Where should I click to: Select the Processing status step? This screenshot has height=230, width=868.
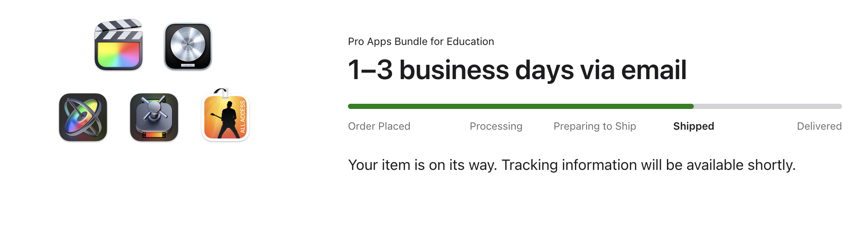click(x=496, y=126)
